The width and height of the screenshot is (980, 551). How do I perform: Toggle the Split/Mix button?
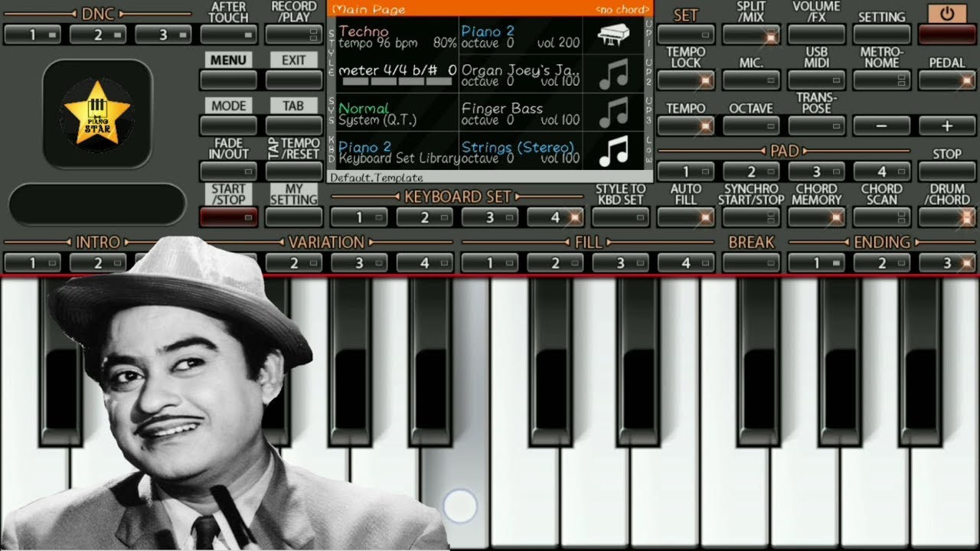(751, 34)
